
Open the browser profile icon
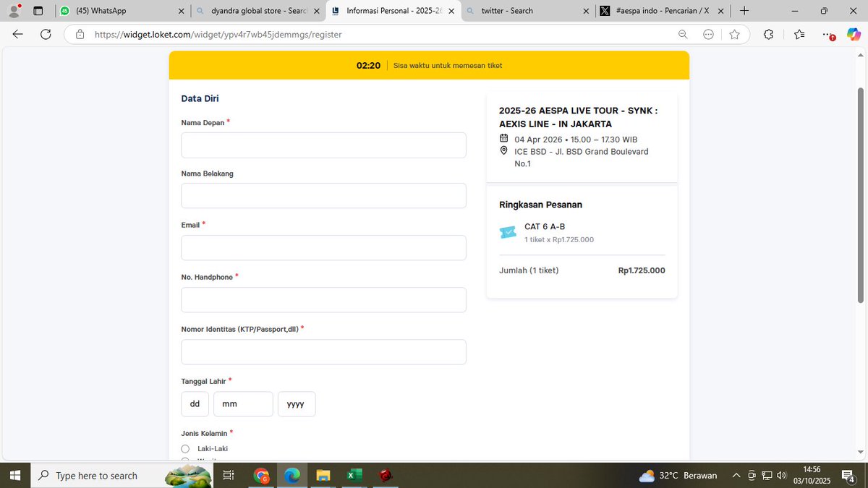[14, 11]
